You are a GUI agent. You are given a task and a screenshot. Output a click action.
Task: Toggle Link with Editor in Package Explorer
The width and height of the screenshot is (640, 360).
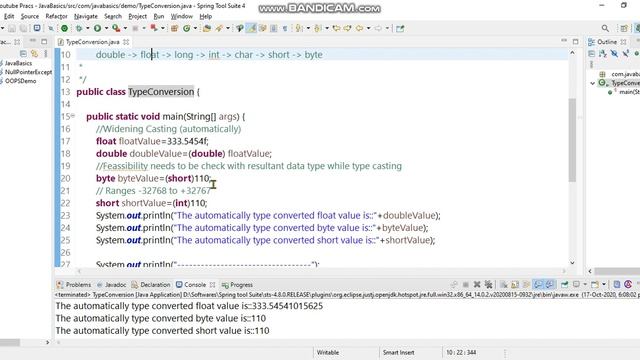click(34, 53)
